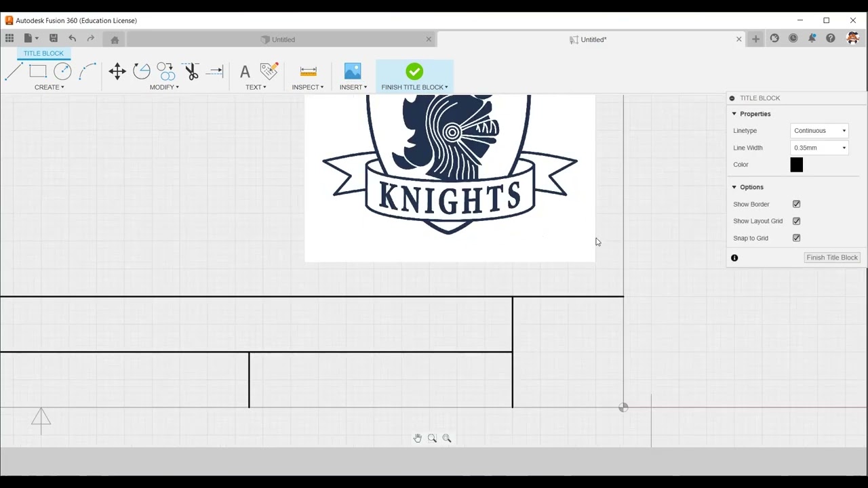
Task: Open the Linetype dropdown
Action: (820, 131)
